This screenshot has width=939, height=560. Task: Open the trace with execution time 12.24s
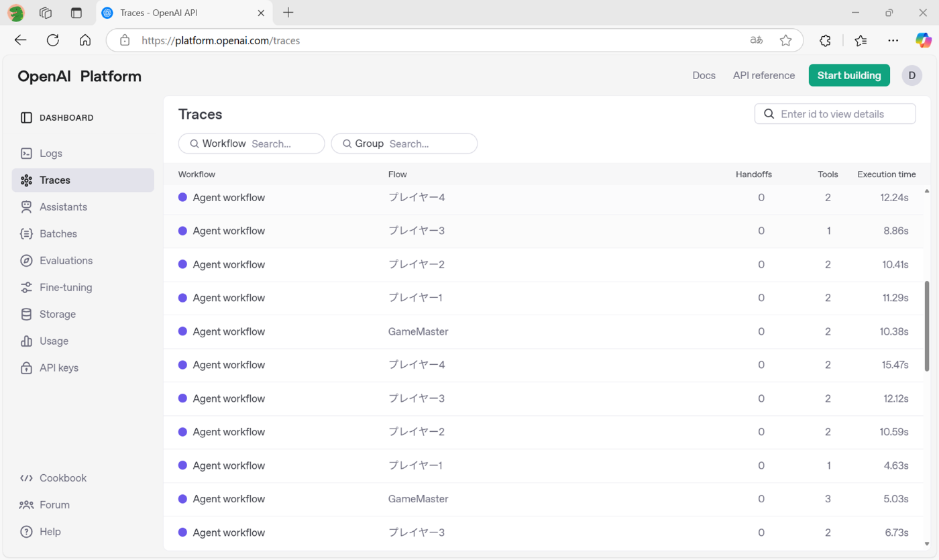pyautogui.click(x=543, y=198)
